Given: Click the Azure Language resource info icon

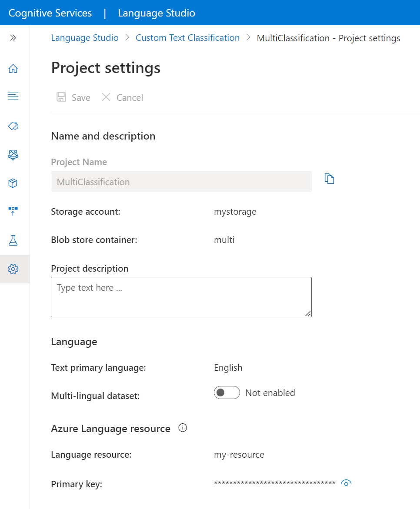Looking at the screenshot, I should [183, 428].
